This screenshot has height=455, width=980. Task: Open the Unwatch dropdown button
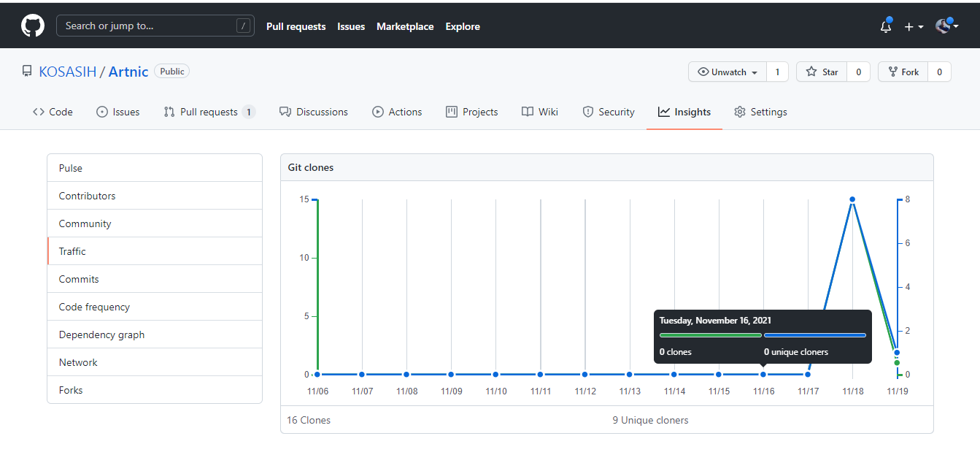[728, 72]
